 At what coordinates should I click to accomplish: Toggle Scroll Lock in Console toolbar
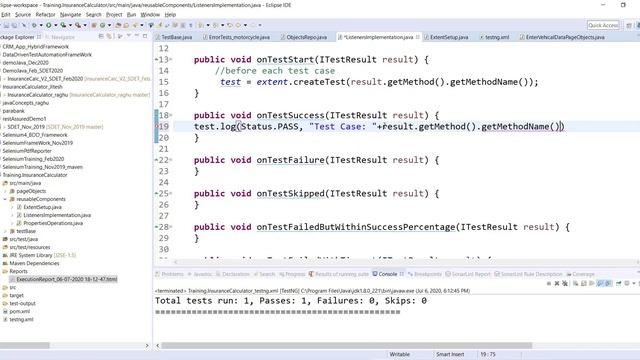(x=584, y=283)
